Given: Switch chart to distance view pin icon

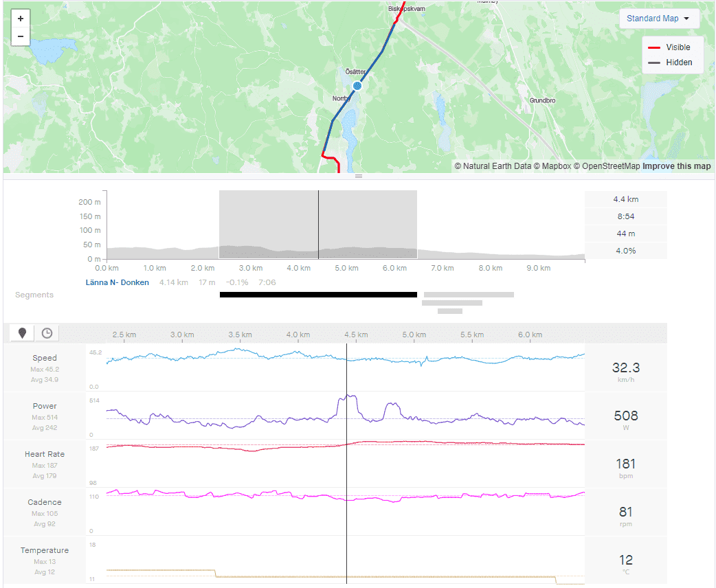Looking at the screenshot, I should coord(23,333).
